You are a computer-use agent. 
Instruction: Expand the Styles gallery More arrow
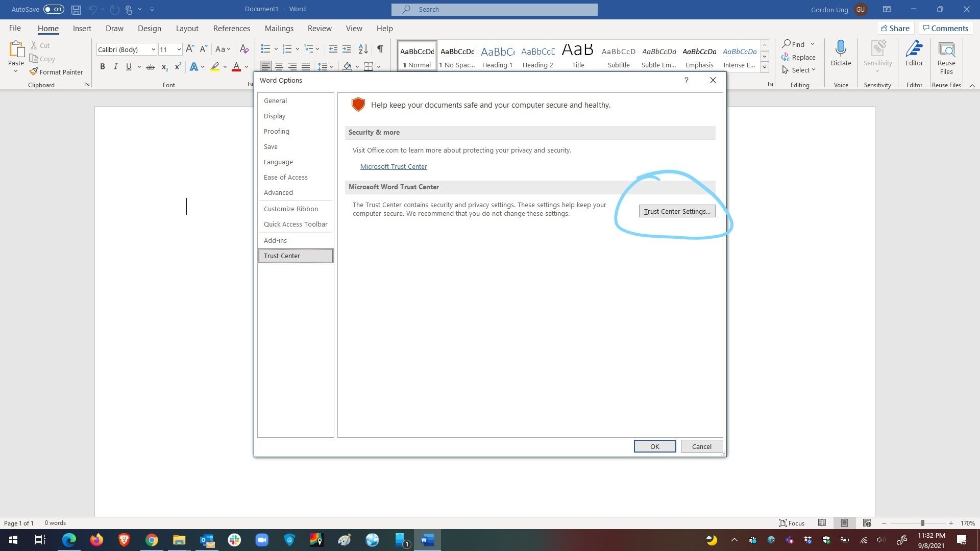click(765, 66)
